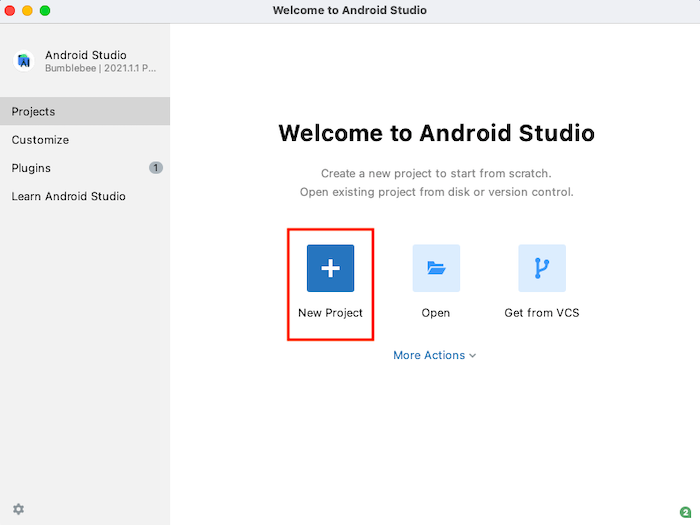The image size is (700, 525).
Task: Click the Open folder icon
Action: [436, 268]
